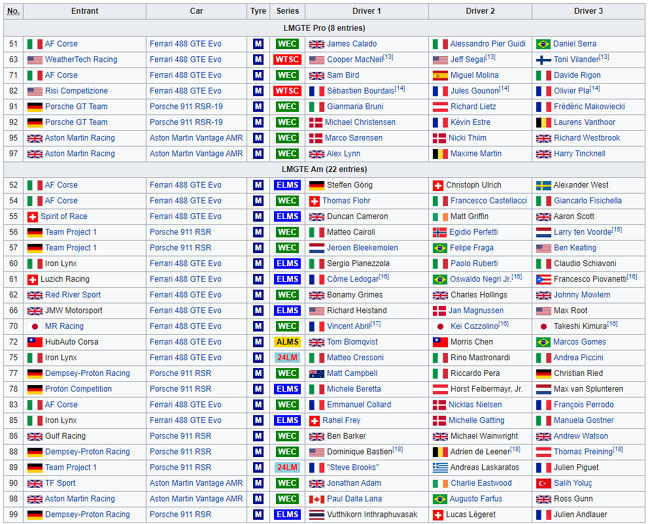Click the 'Series' column header
Image resolution: width=650 pixels, height=524 pixels.
(x=287, y=11)
